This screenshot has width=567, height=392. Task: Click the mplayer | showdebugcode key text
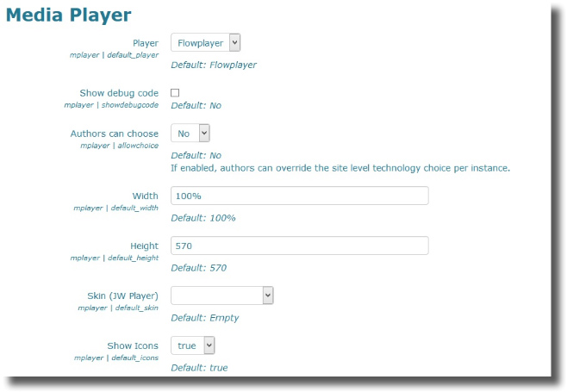pyautogui.click(x=111, y=104)
